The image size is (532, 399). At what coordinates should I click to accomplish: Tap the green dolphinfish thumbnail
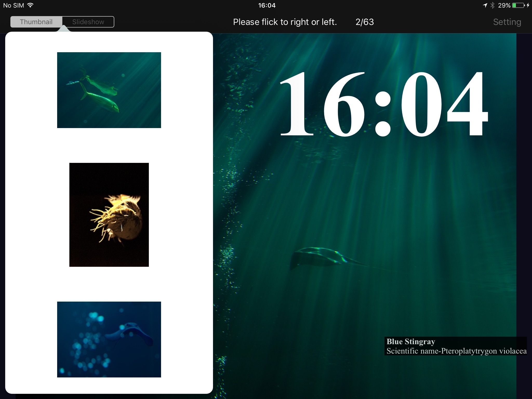(x=109, y=90)
